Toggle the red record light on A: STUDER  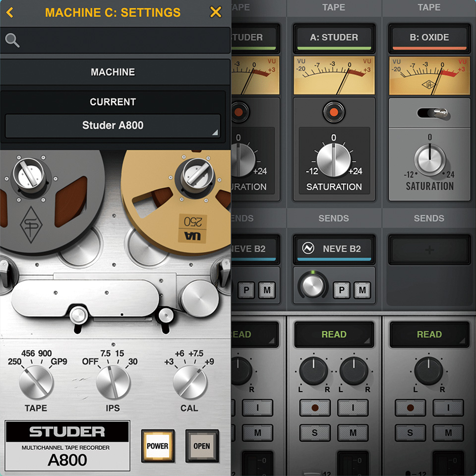click(334, 112)
